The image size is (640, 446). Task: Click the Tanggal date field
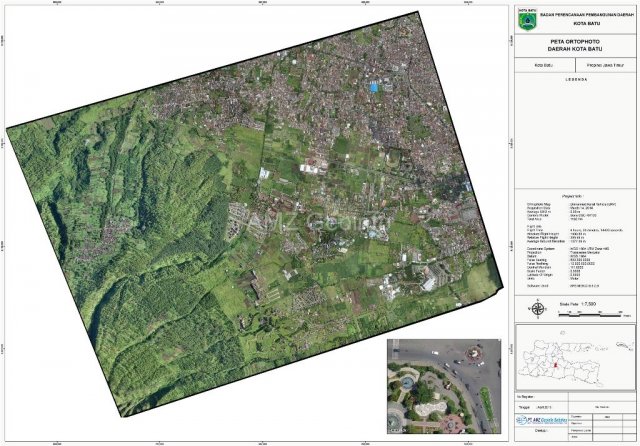540,408
